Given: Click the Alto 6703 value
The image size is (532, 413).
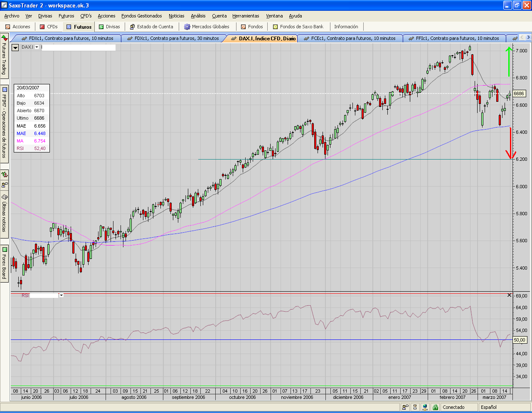Looking at the screenshot, I should tap(39, 96).
